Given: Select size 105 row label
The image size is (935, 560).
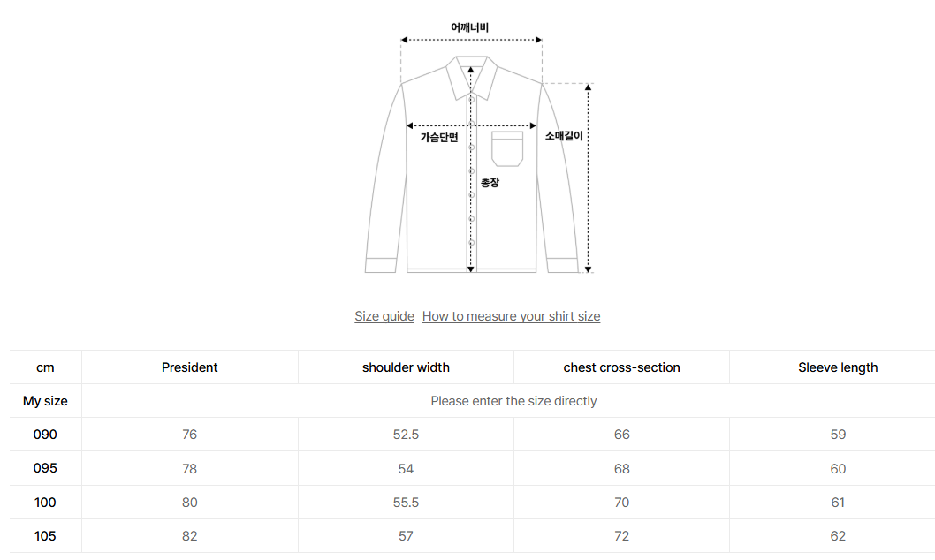Looking at the screenshot, I should (x=44, y=535).
